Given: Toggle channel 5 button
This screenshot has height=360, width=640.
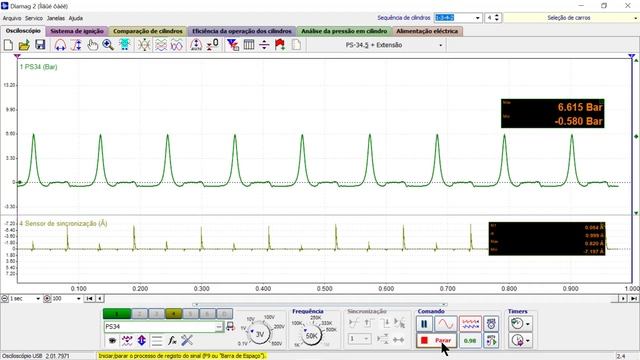Looking at the screenshot, I should point(190,313).
